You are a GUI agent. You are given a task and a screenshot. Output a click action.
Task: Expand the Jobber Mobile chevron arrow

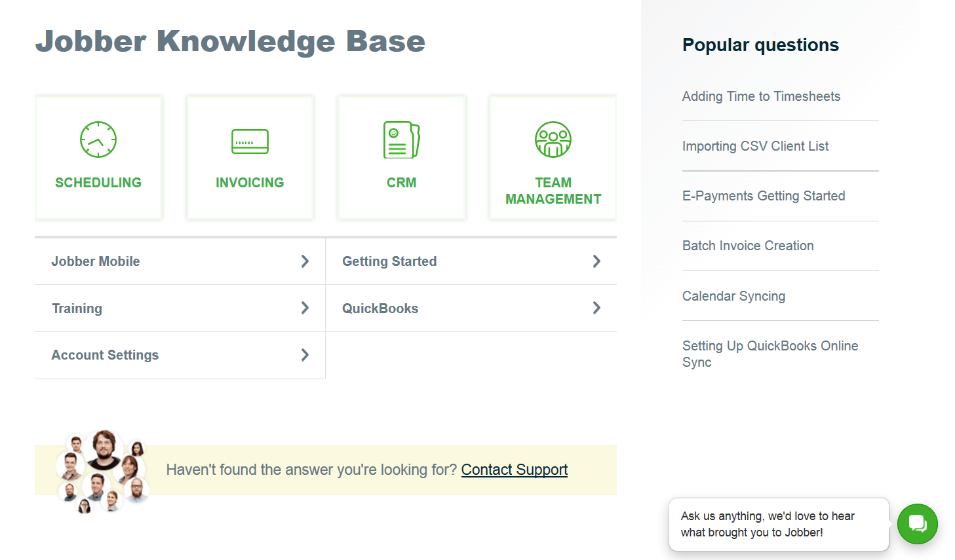click(305, 261)
